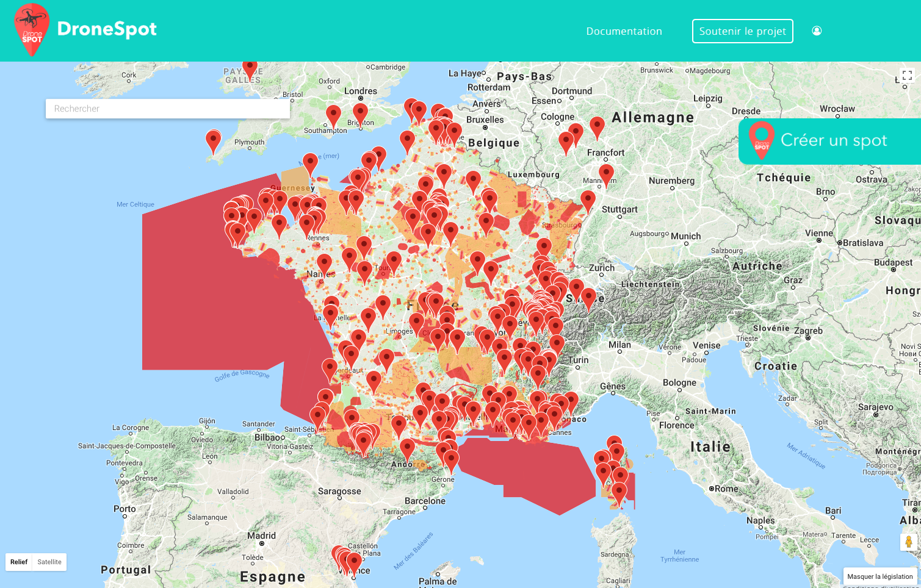Click Créer un spot button
921x588 pixels.
[x=830, y=141]
